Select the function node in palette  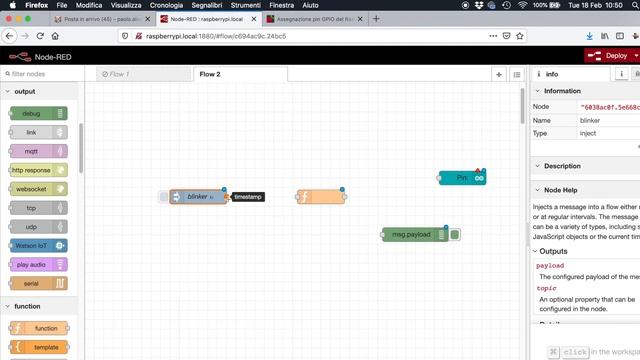point(39,328)
